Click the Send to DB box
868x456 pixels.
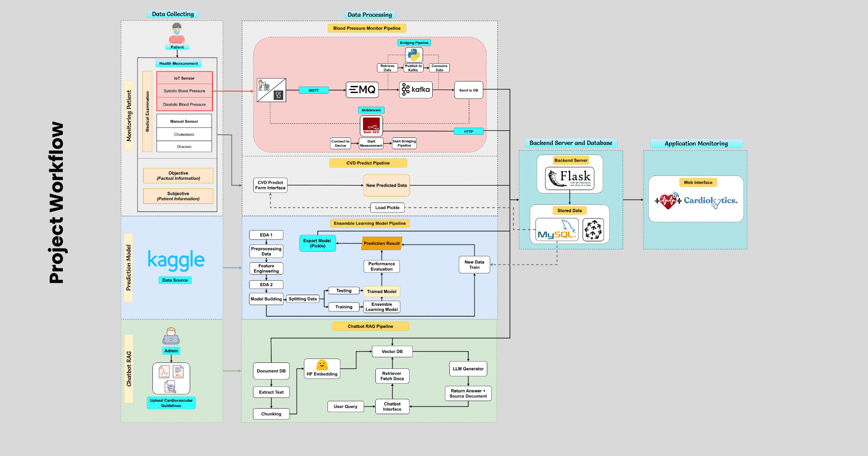click(468, 90)
